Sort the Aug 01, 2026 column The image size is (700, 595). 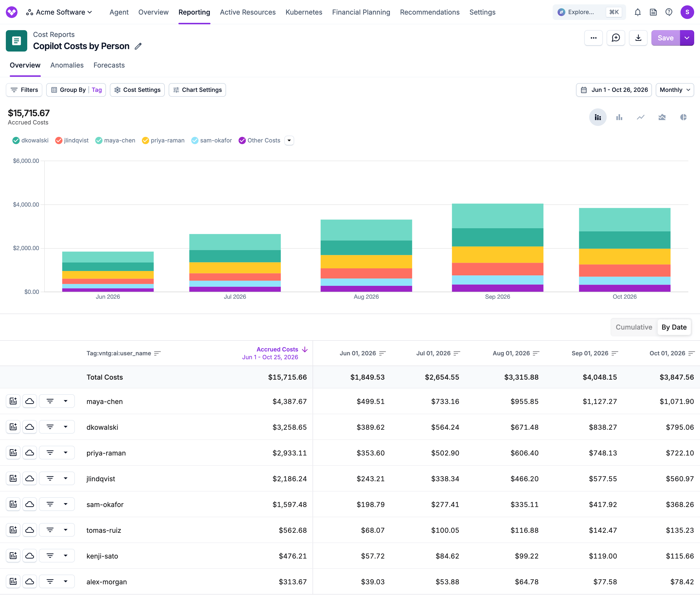536,353
